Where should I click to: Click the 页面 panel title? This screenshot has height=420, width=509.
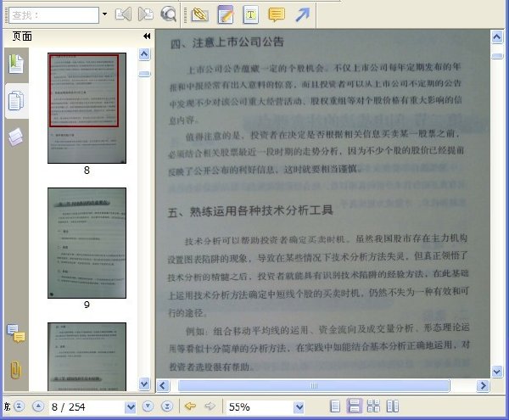pyautogui.click(x=22, y=36)
